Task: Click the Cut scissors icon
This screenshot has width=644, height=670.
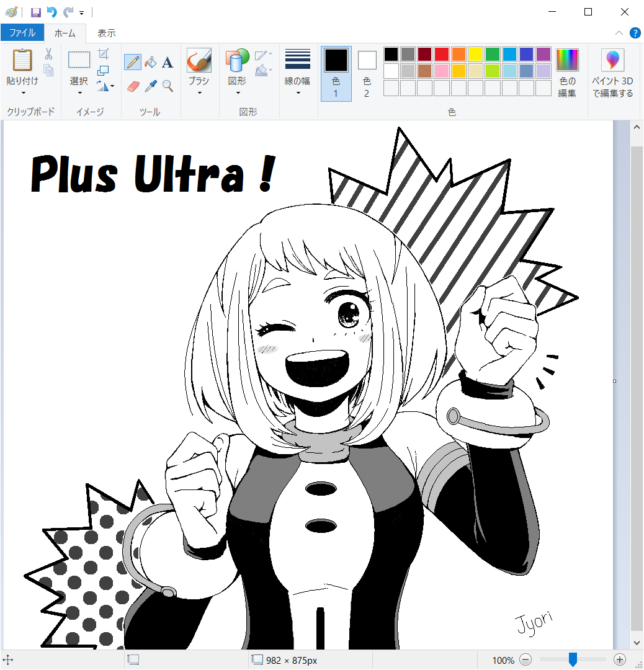Action: tap(49, 54)
